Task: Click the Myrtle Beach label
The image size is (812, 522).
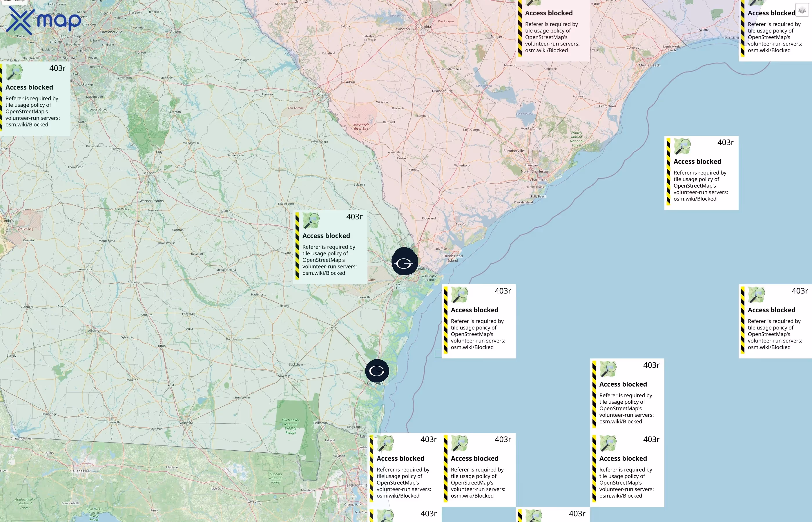Action: click(x=649, y=66)
